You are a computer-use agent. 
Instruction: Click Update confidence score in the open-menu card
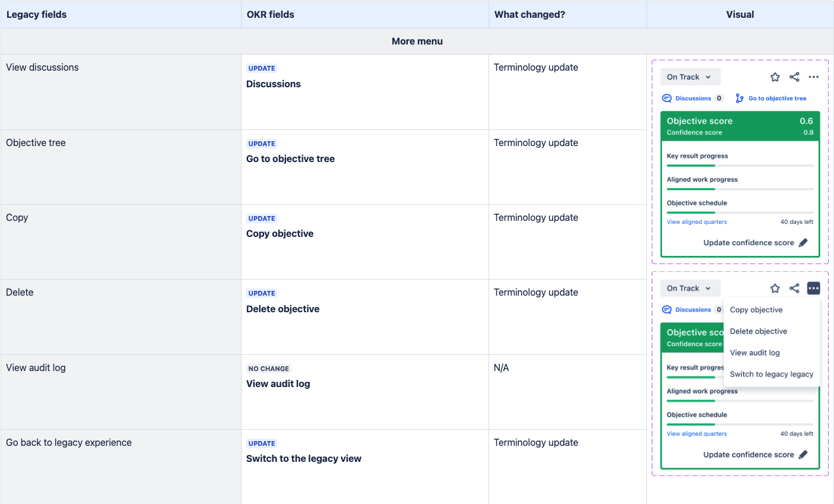[x=749, y=455]
